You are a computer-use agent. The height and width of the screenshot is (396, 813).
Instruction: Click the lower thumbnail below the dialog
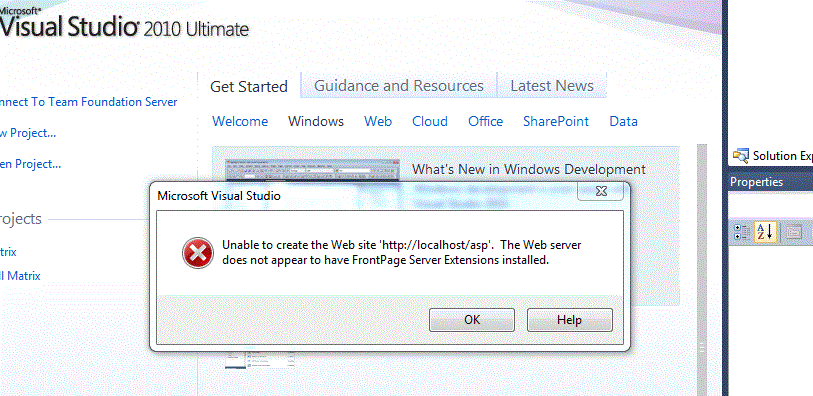(x=260, y=360)
